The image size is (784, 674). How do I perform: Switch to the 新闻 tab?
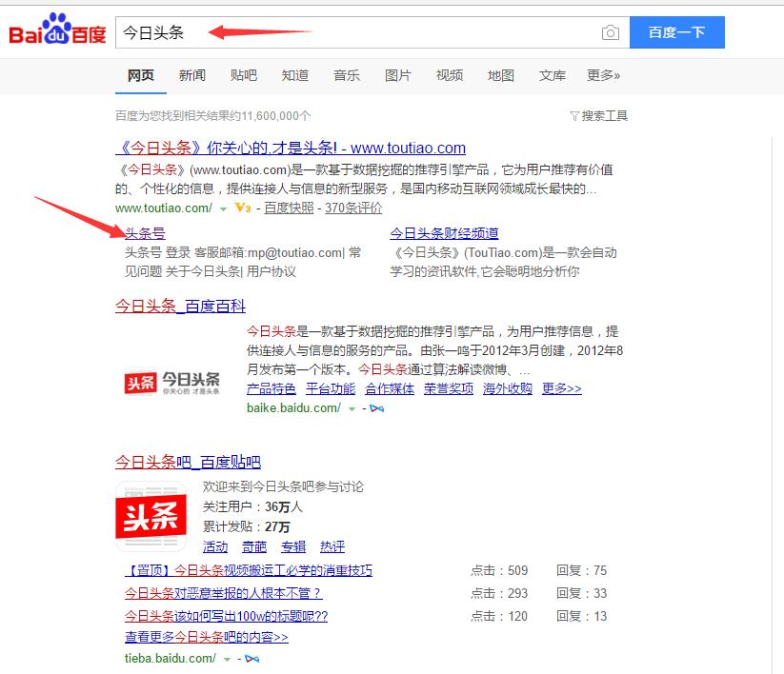coord(192,74)
